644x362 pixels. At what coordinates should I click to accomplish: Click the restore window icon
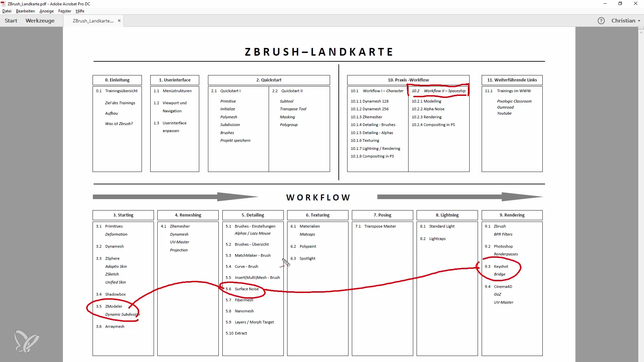[x=620, y=4]
